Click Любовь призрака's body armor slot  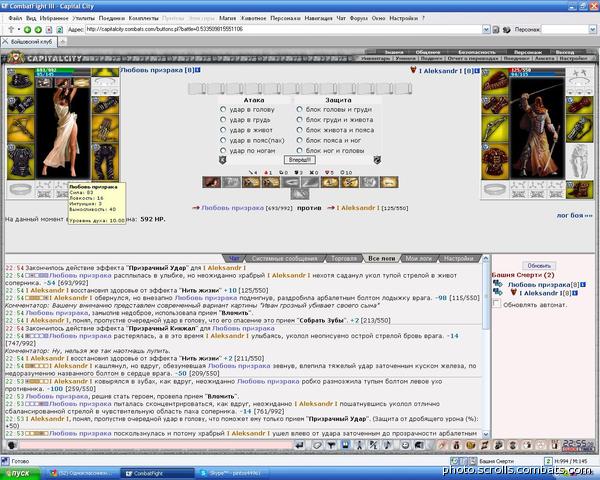pyautogui.click(x=21, y=161)
